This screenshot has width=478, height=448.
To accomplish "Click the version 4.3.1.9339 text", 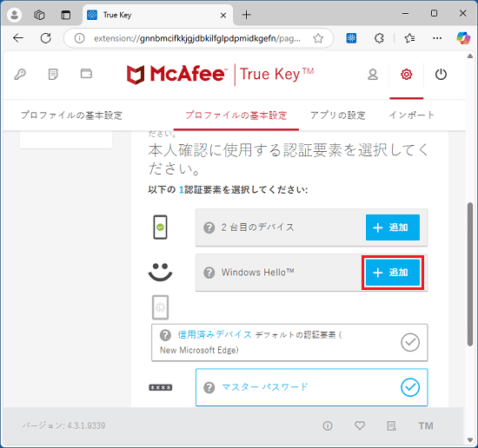I will click(63, 425).
